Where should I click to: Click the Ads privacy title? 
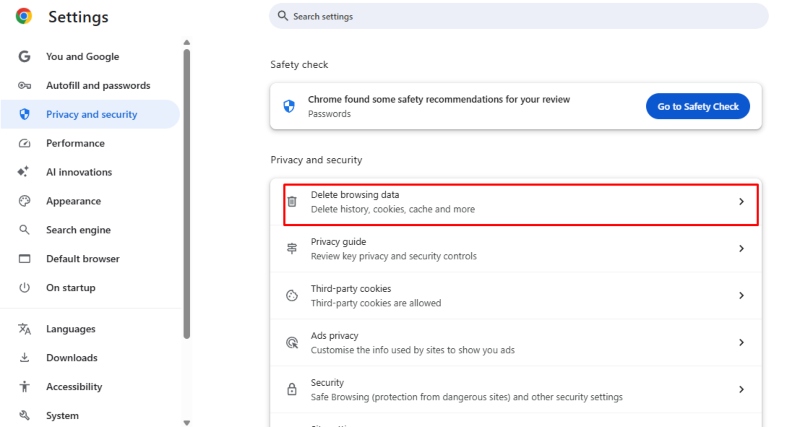[335, 335]
